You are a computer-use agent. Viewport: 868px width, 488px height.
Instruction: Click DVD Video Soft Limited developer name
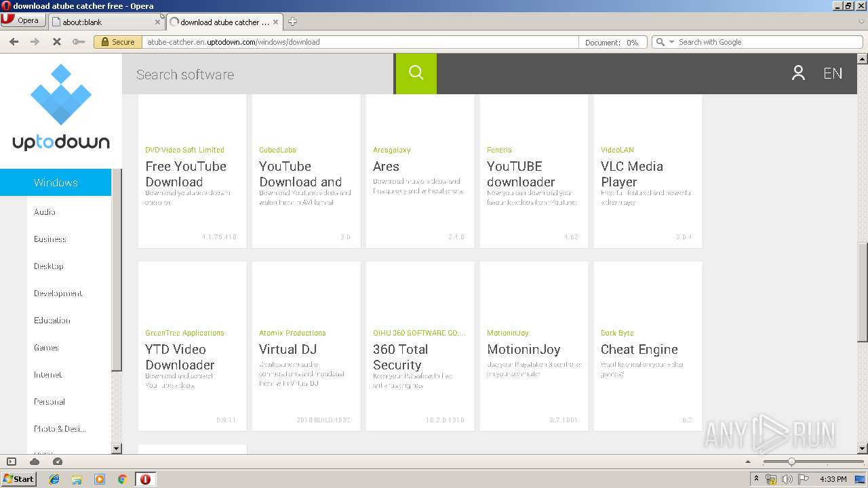click(x=184, y=150)
